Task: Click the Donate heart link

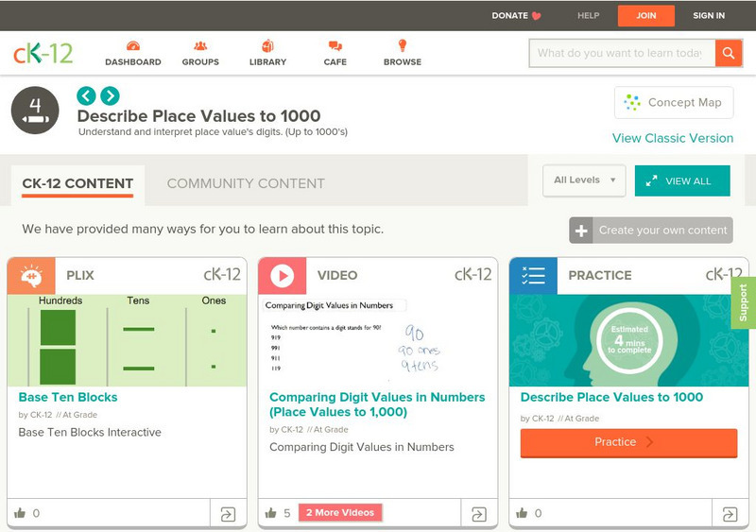Action: (x=516, y=15)
